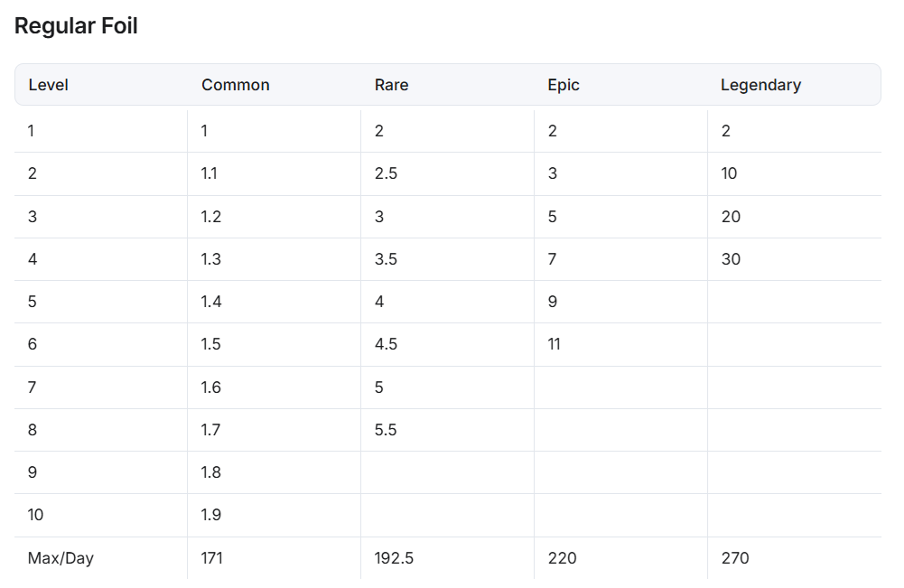This screenshot has height=588, width=904.
Task: Select the Common Max/Day value 171
Action: tap(212, 558)
